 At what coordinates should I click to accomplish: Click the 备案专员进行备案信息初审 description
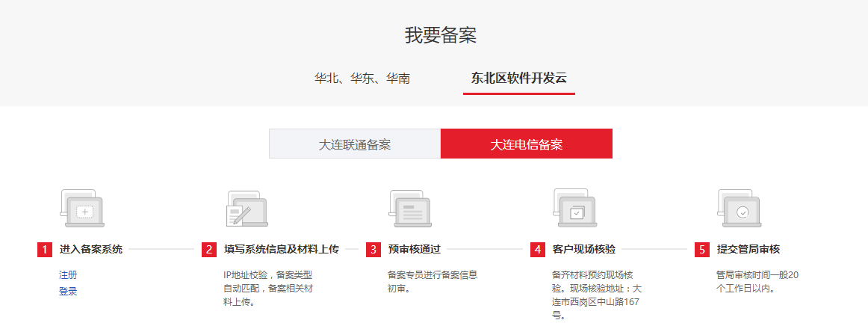tap(433, 281)
